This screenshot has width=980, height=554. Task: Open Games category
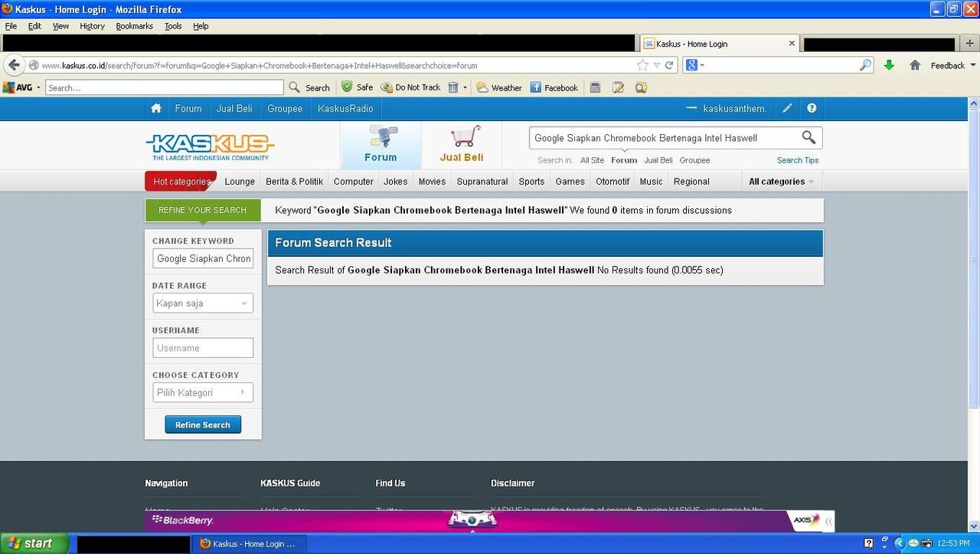pyautogui.click(x=570, y=182)
